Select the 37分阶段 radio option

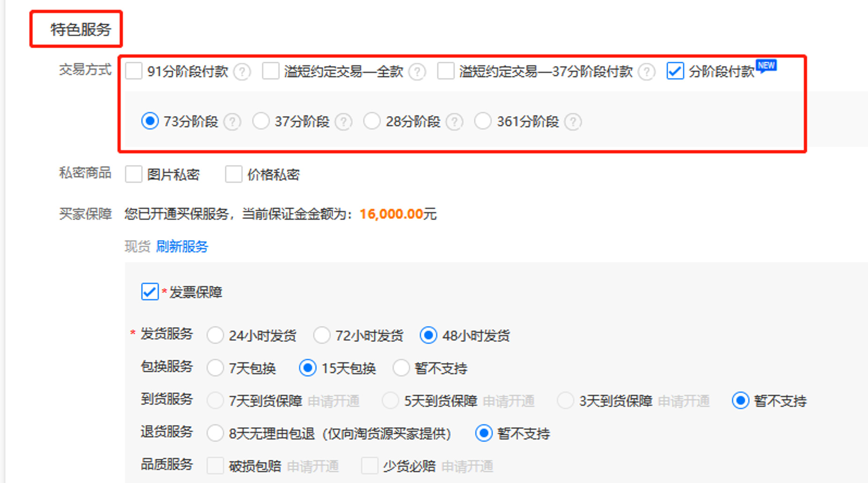(261, 121)
